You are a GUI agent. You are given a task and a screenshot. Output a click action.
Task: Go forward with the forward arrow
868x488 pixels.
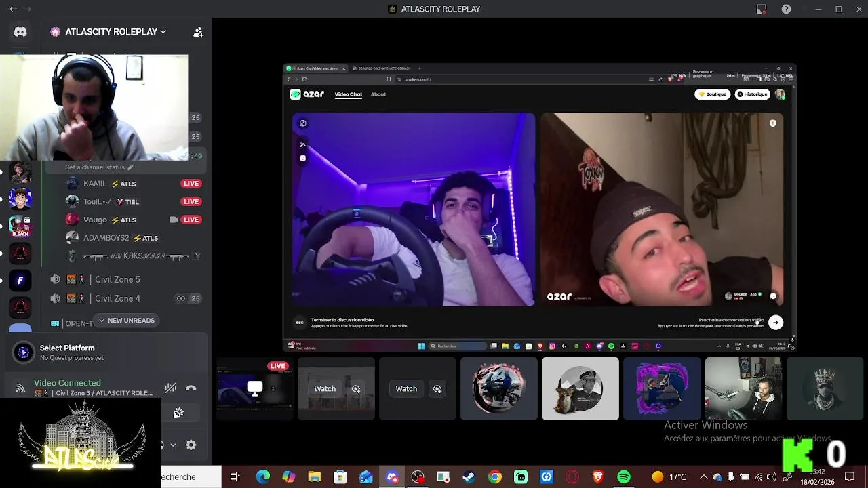point(28,9)
